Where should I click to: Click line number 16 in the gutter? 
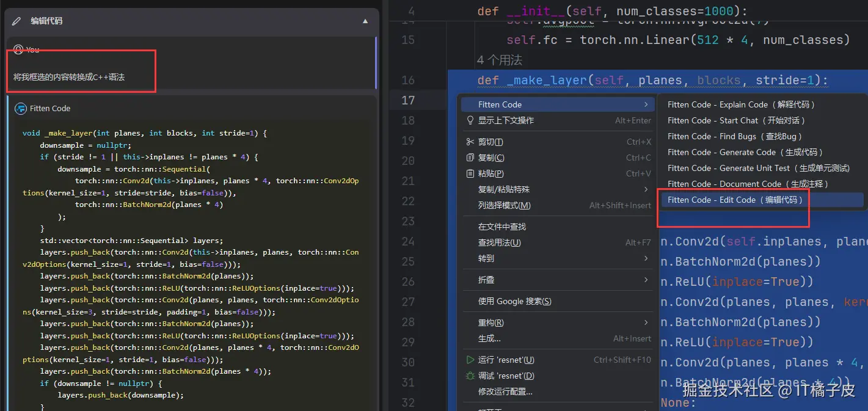[407, 80]
